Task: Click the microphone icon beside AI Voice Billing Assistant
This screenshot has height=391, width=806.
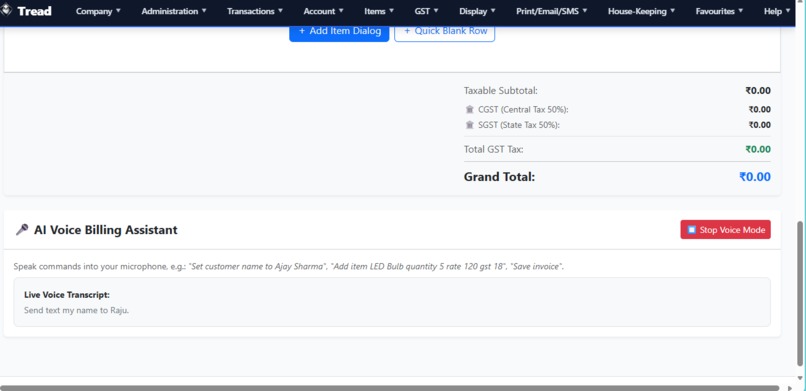Action: [22, 230]
